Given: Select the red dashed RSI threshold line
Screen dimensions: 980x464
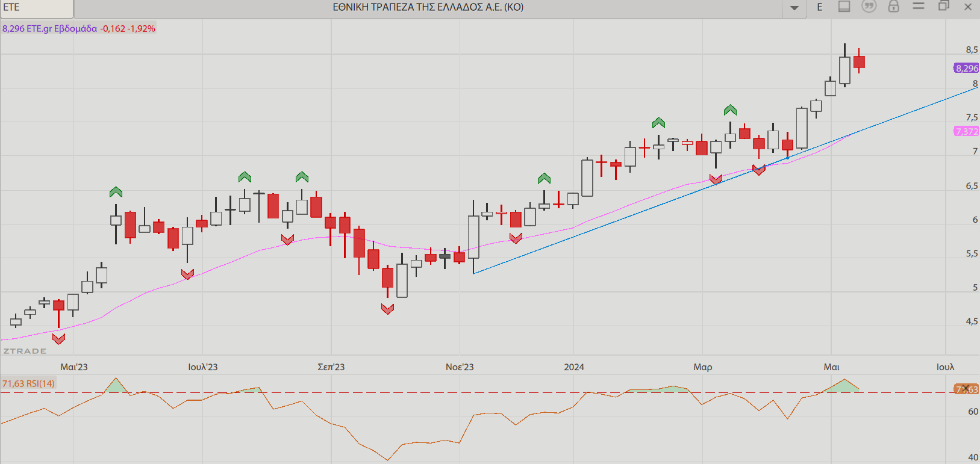Looking at the screenshot, I should point(476,393).
